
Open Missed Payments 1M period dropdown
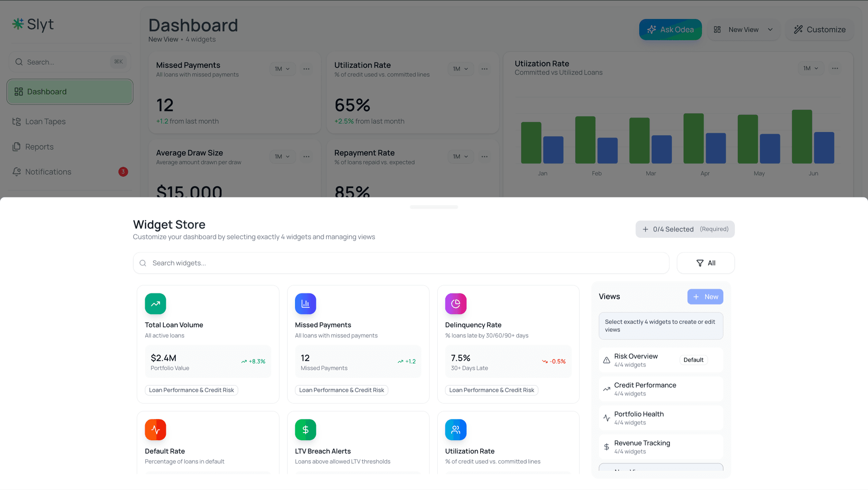pos(283,69)
